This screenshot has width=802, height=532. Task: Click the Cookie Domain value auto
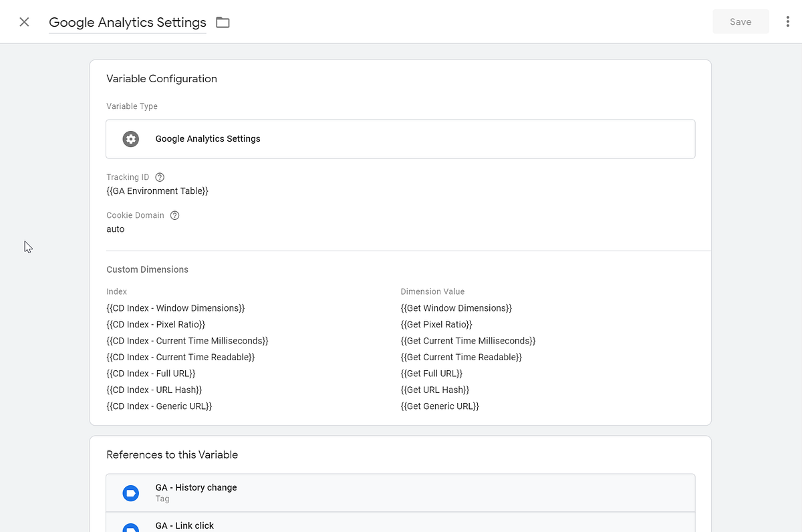[115, 229]
